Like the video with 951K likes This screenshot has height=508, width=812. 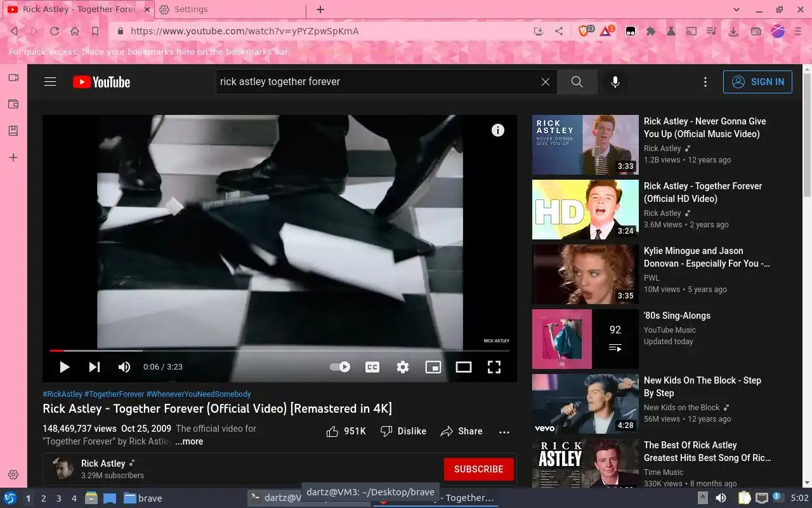click(346, 431)
